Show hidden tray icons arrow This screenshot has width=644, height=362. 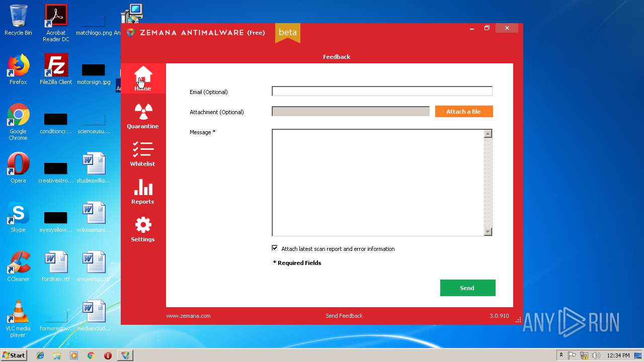tap(561, 355)
